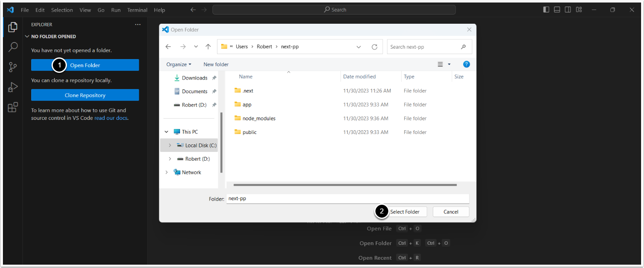Open the address bar path dropdown
644x268 pixels.
[359, 47]
